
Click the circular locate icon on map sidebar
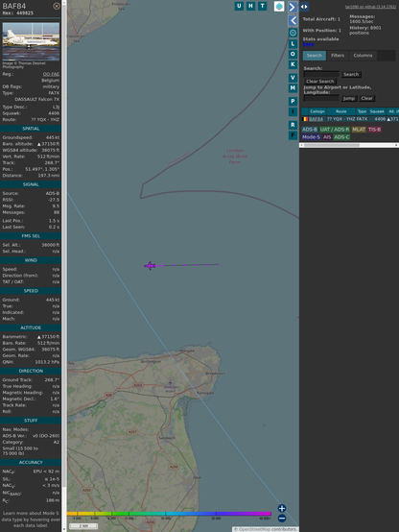tap(293, 33)
